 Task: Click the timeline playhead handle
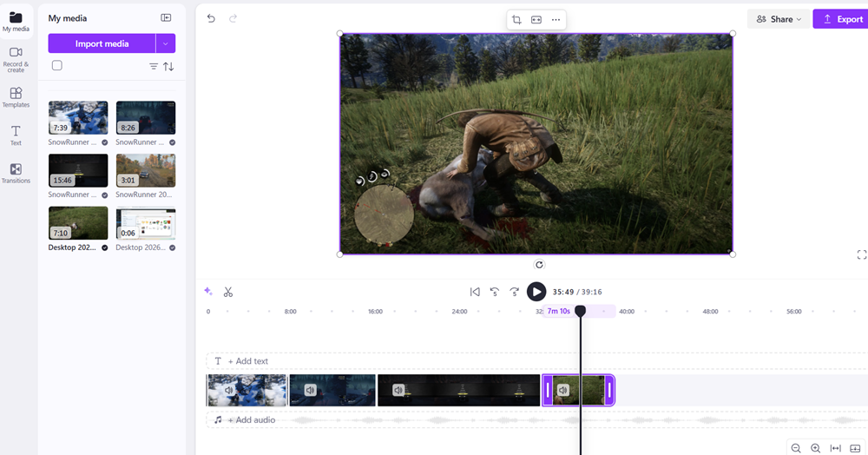(580, 311)
